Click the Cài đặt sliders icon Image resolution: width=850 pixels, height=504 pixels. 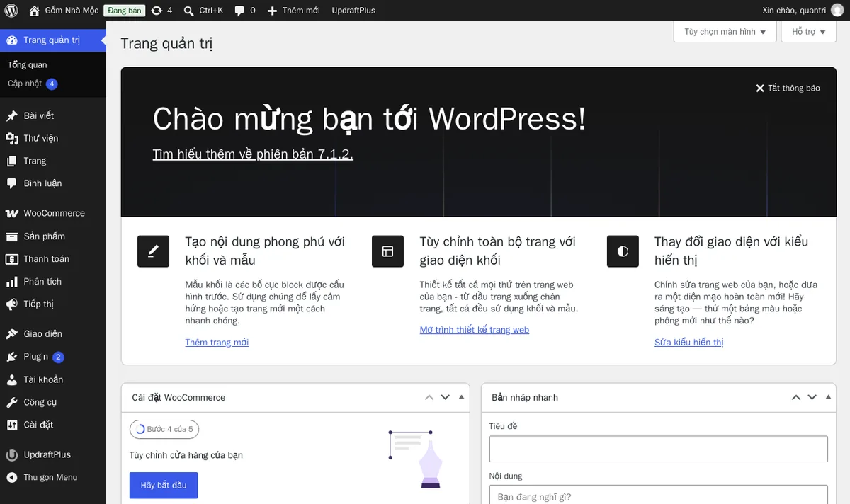point(12,425)
